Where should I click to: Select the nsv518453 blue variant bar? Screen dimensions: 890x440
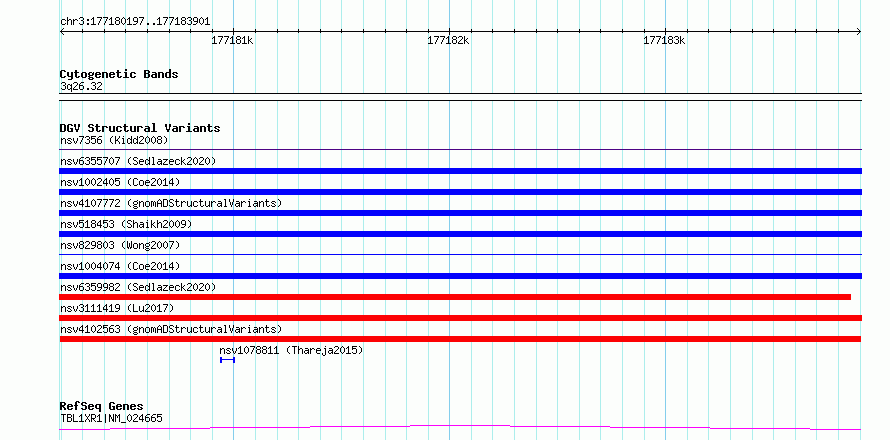click(x=461, y=234)
